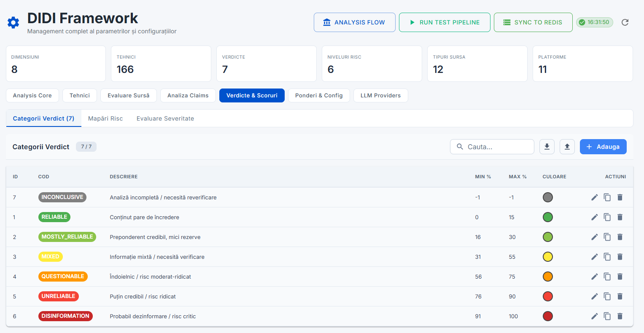Click the MOSTLY_RELIABLE code badge

click(x=67, y=237)
